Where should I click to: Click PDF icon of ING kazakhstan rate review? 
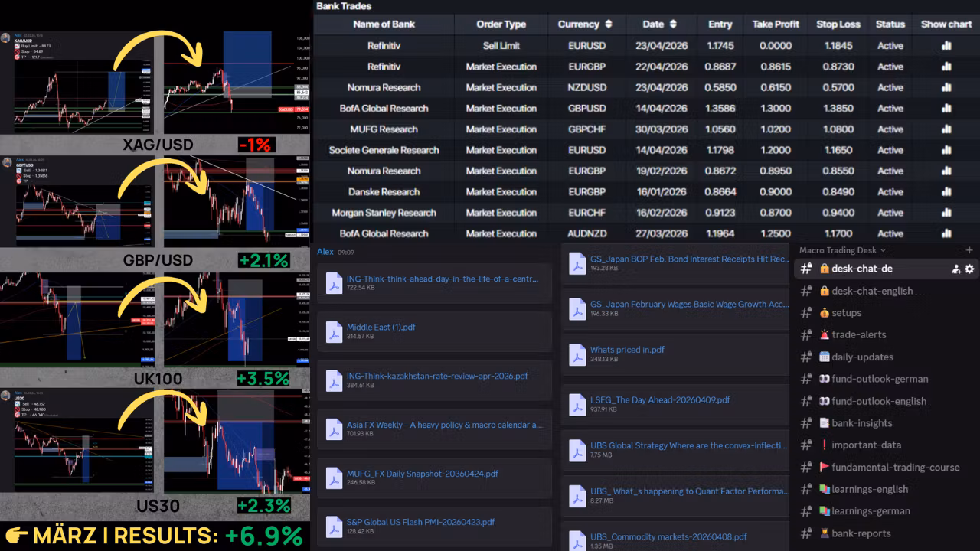pos(334,381)
